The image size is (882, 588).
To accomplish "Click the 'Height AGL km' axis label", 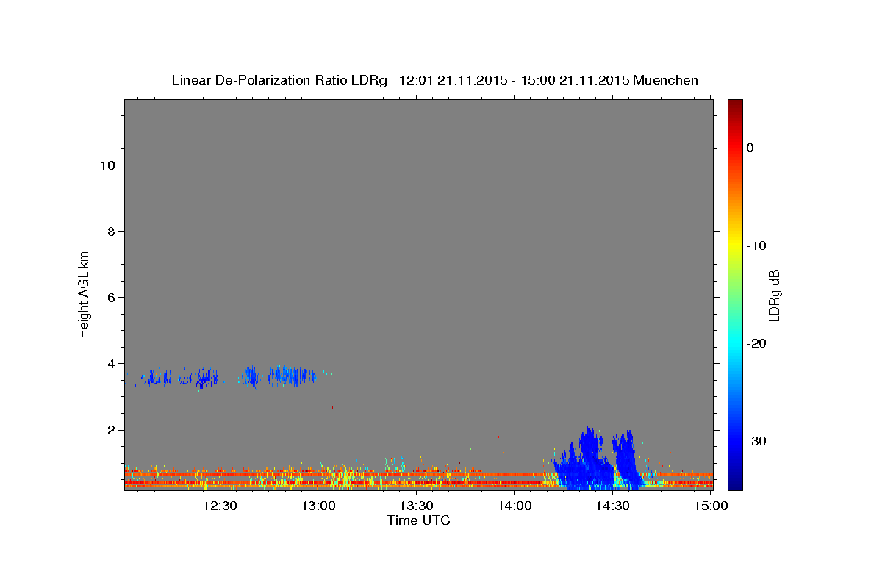I will pyautogui.click(x=85, y=294).
